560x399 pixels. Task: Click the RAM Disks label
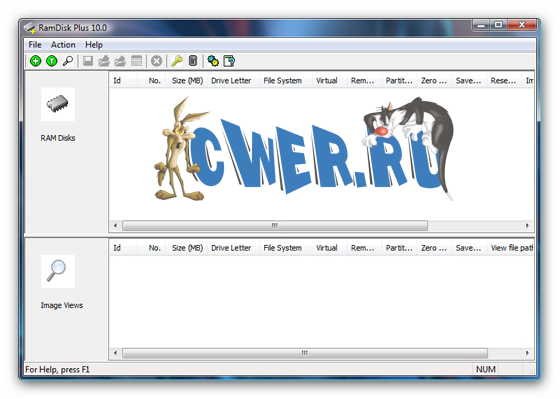point(58,138)
